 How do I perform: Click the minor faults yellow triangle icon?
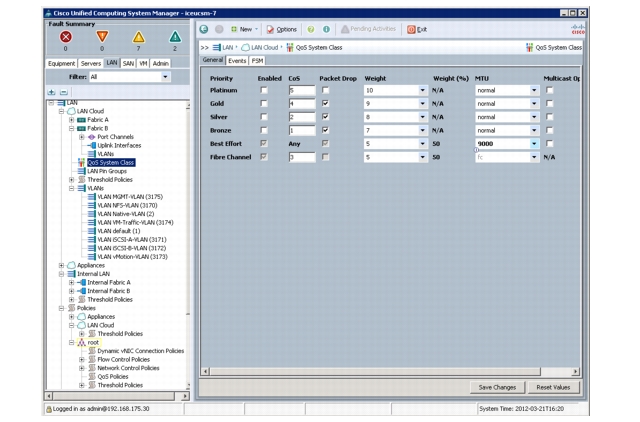coord(138,37)
